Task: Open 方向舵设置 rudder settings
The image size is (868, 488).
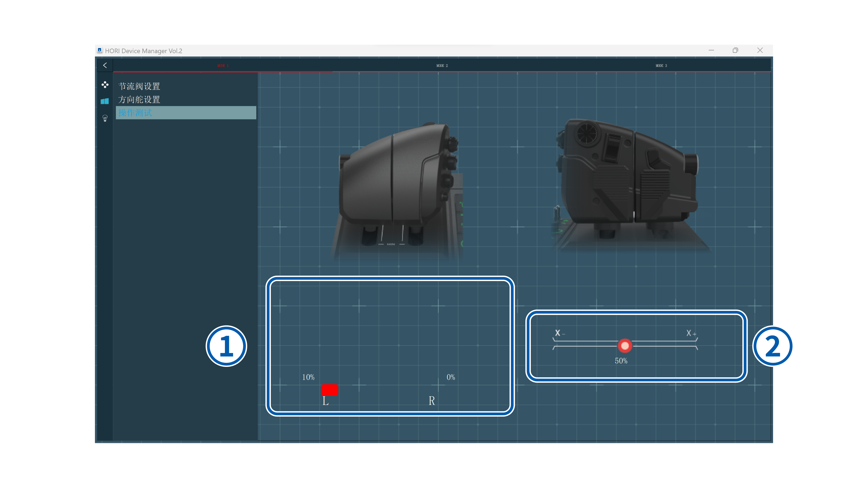Action: point(139,100)
